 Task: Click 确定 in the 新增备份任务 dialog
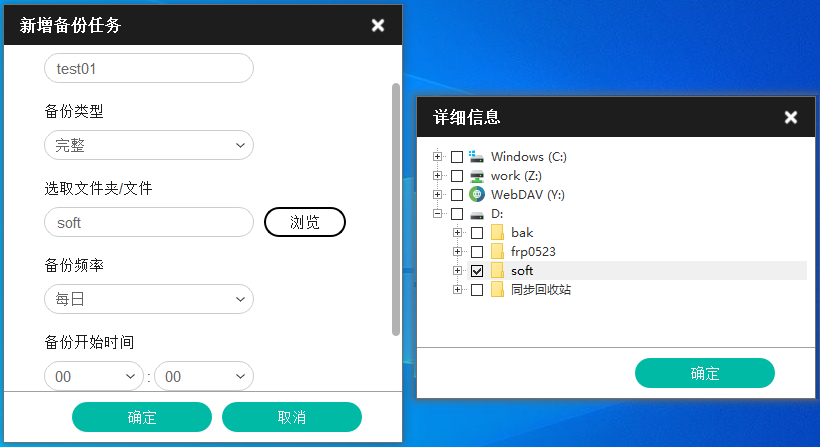[142, 417]
